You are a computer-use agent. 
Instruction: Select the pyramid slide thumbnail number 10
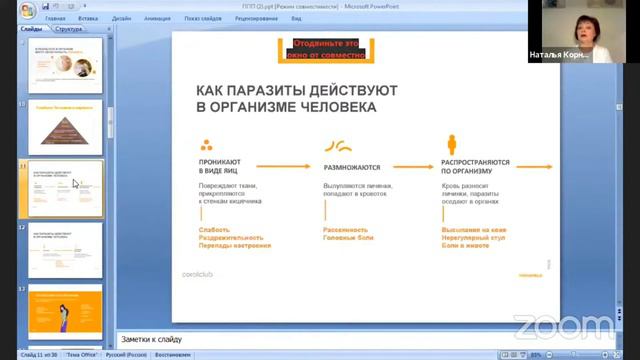tap(65, 127)
